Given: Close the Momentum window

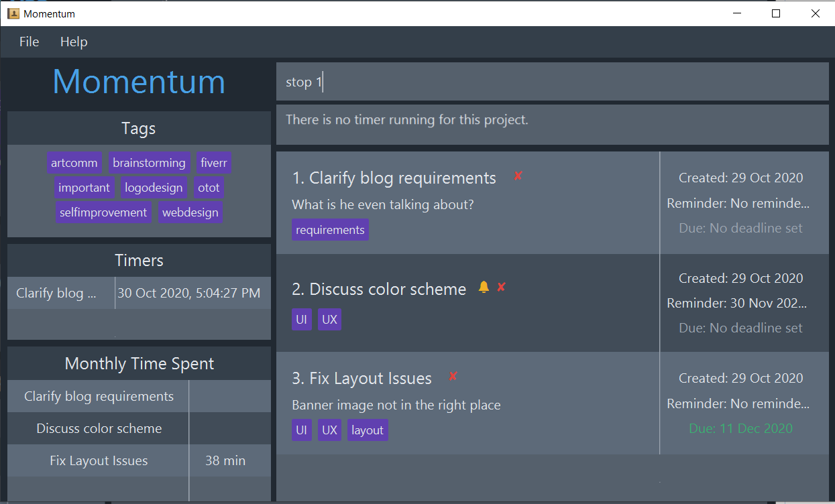Looking at the screenshot, I should point(815,13).
